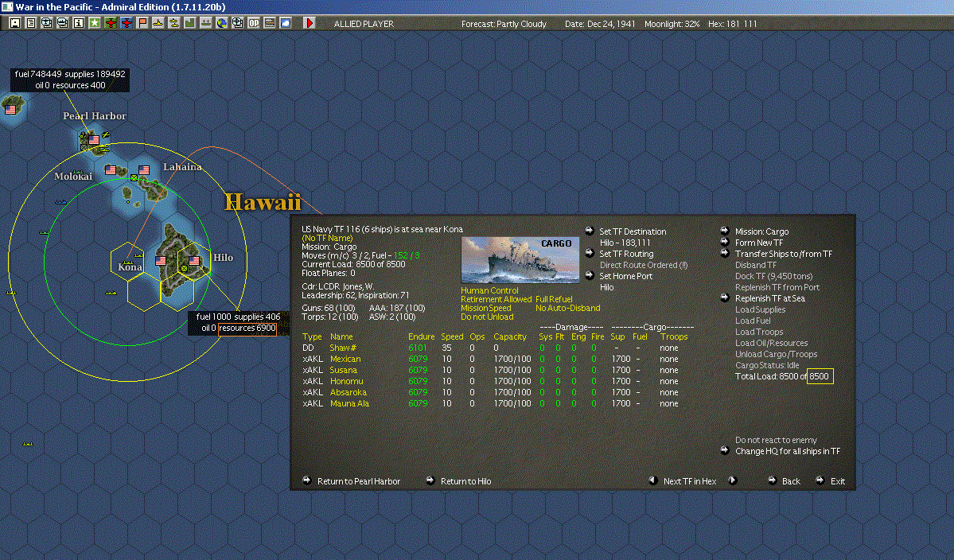Click the arrow beside Set Home Port
Screen dimensions: 954x560
point(589,275)
